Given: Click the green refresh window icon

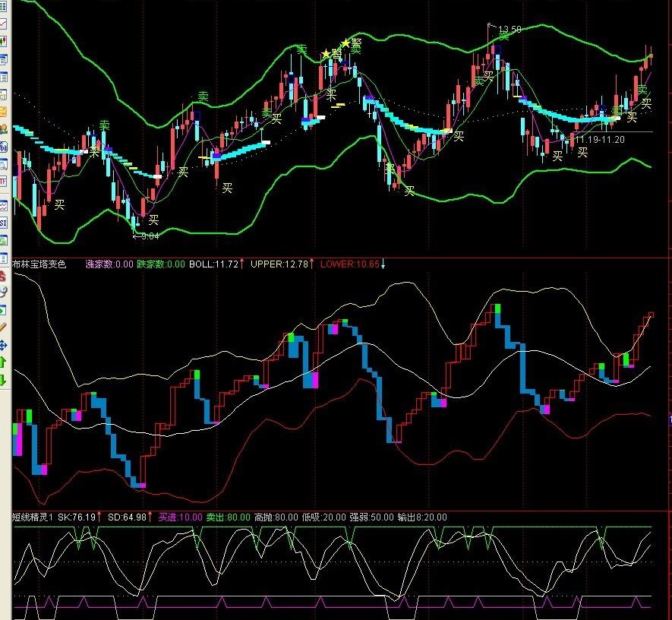Looking at the screenshot, I should 3,241.
